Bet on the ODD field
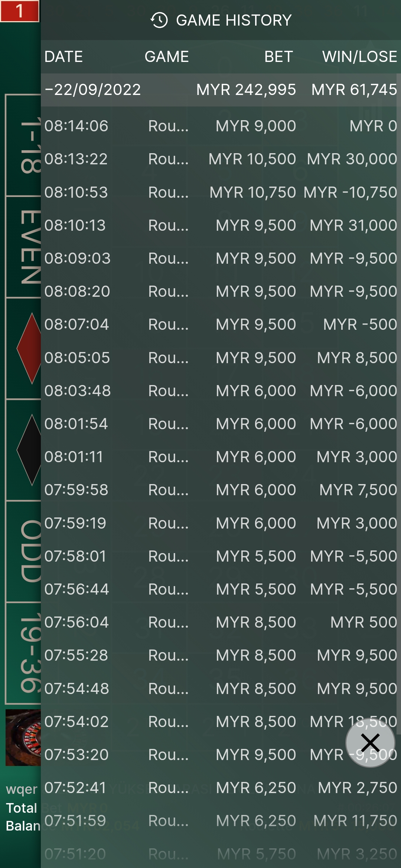 tap(24, 551)
